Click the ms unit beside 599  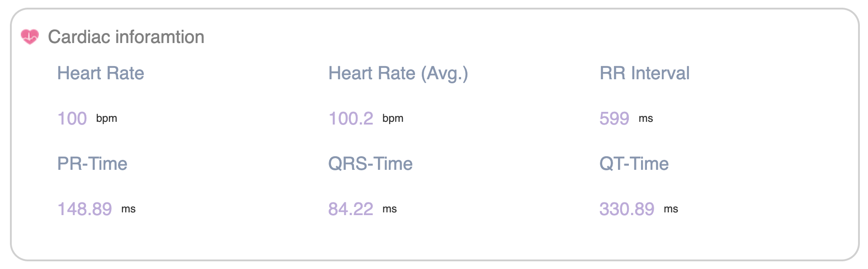pos(646,119)
